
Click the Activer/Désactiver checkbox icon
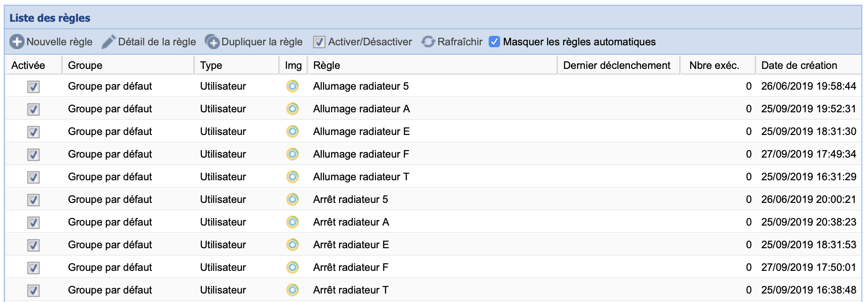point(319,42)
